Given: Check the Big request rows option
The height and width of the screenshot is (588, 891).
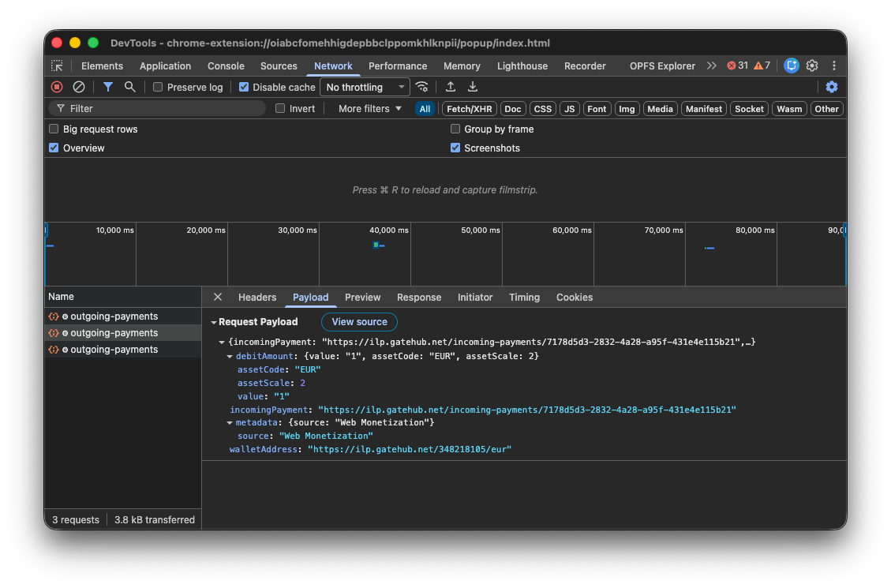Looking at the screenshot, I should coord(53,128).
